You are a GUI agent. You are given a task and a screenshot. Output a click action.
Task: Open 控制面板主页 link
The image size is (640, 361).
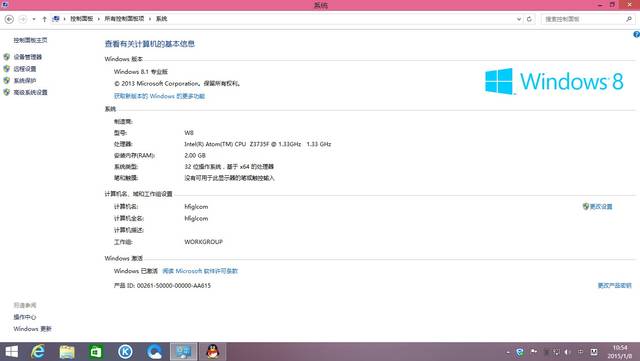pos(30,40)
